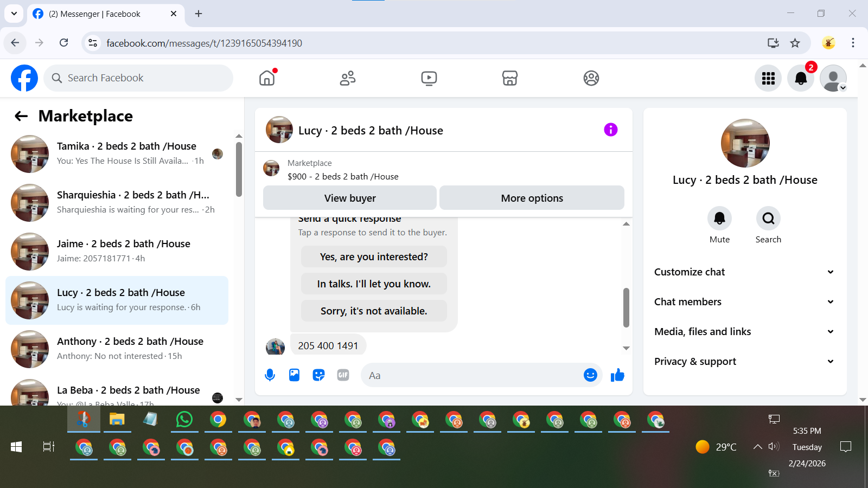The image size is (868, 488).
Task: Open the Marketplace storefront icon
Action: click(x=510, y=78)
